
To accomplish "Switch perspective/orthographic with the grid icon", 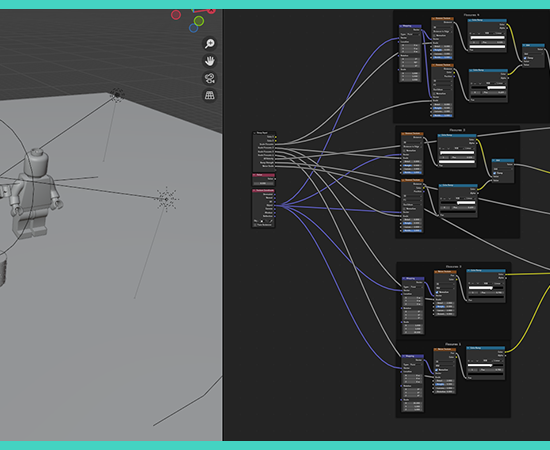I will (210, 95).
